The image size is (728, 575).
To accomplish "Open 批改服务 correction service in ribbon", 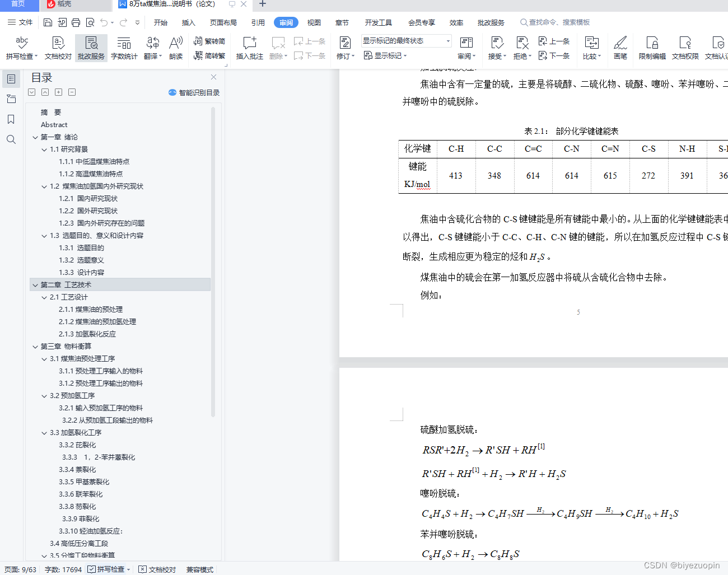I will point(91,48).
